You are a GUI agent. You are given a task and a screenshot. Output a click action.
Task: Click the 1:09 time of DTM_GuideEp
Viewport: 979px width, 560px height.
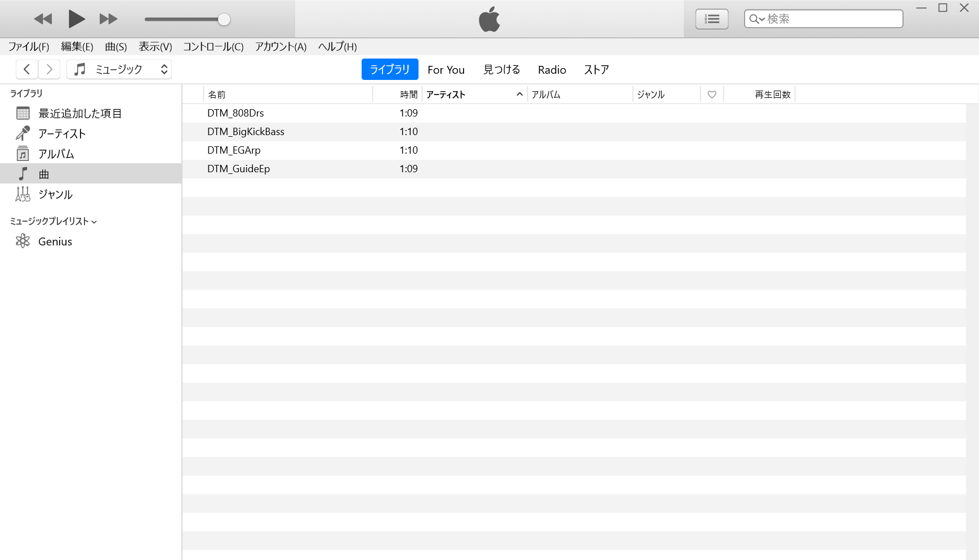[x=408, y=169]
